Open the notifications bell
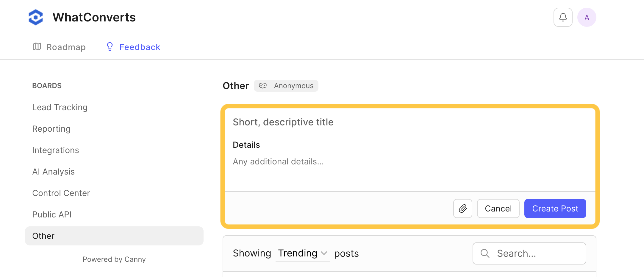Screen dimensions: 644x277 563,17
